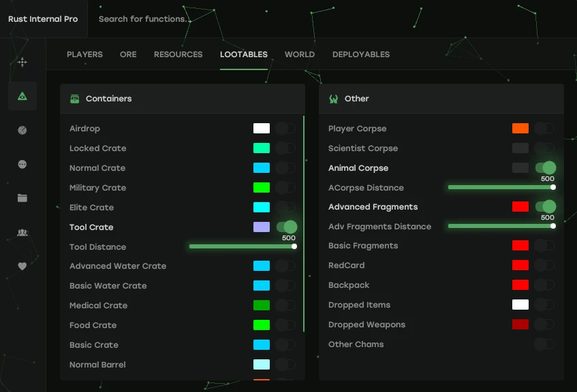Enable the Airdrop toggle
Image resolution: width=577 pixels, height=392 pixels.
[286, 129]
